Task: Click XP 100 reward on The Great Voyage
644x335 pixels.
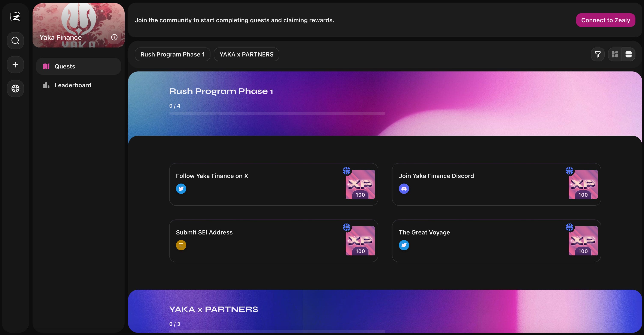Action: (583, 241)
